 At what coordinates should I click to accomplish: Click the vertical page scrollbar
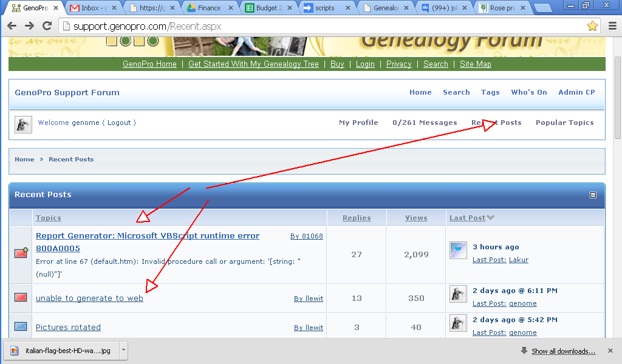[x=617, y=98]
